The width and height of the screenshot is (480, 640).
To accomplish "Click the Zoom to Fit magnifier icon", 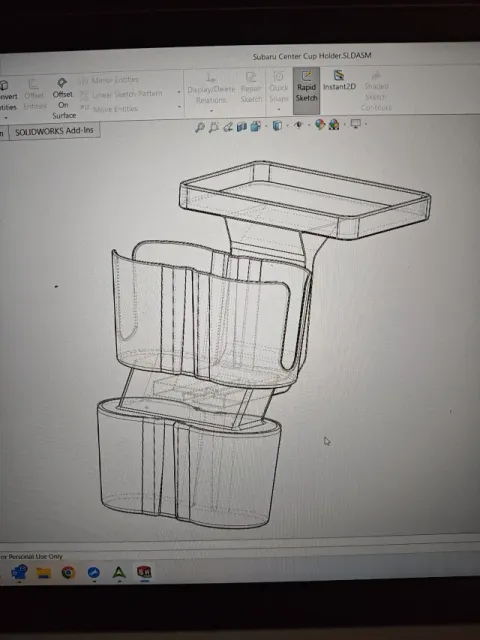I will tap(200, 127).
